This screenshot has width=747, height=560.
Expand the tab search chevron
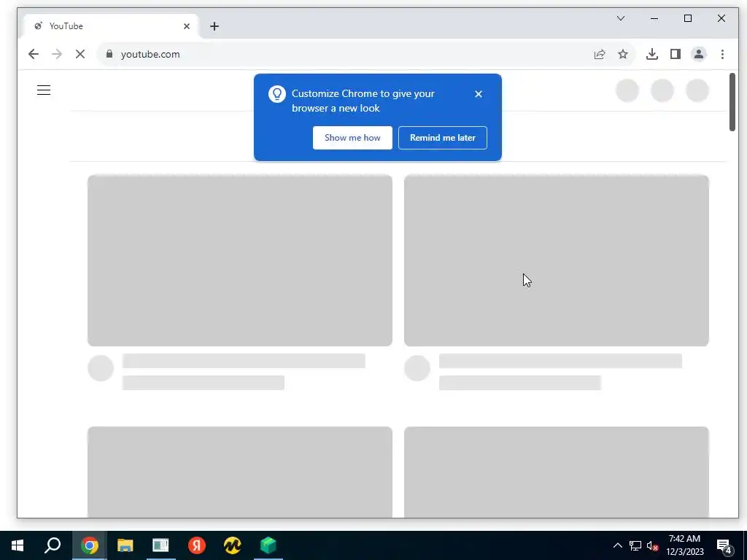621,18
